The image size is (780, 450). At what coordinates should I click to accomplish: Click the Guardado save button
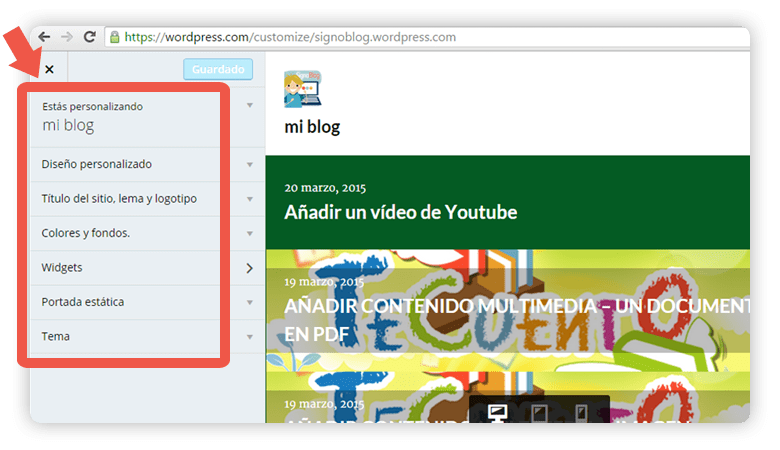(218, 69)
